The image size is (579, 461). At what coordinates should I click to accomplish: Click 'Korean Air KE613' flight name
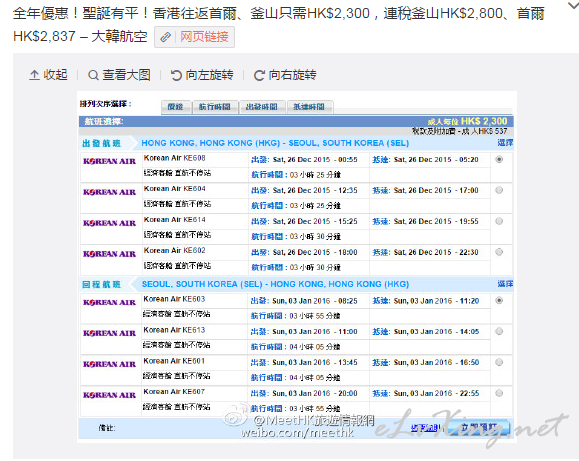coord(174,330)
